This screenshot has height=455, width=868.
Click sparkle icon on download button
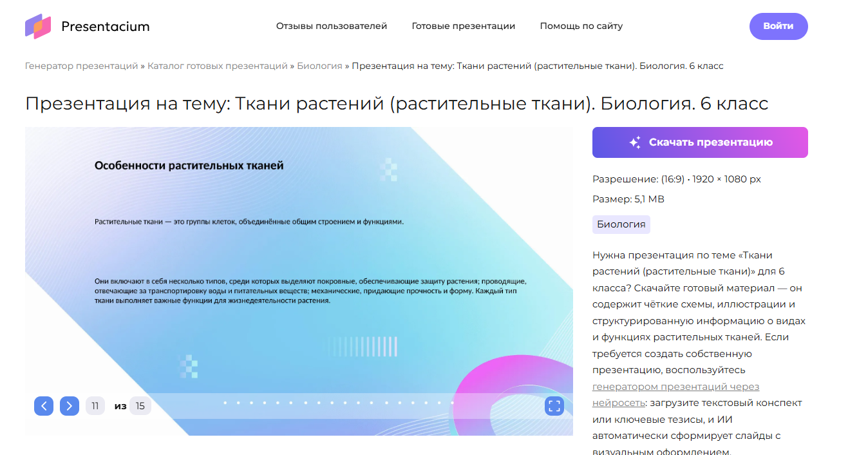(x=635, y=142)
